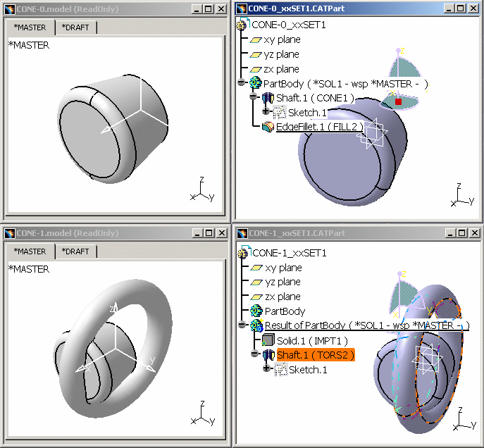This screenshot has width=484, height=448.
Task: Click the Solid.1 (IMPT1) cube icon
Action: coord(268,341)
